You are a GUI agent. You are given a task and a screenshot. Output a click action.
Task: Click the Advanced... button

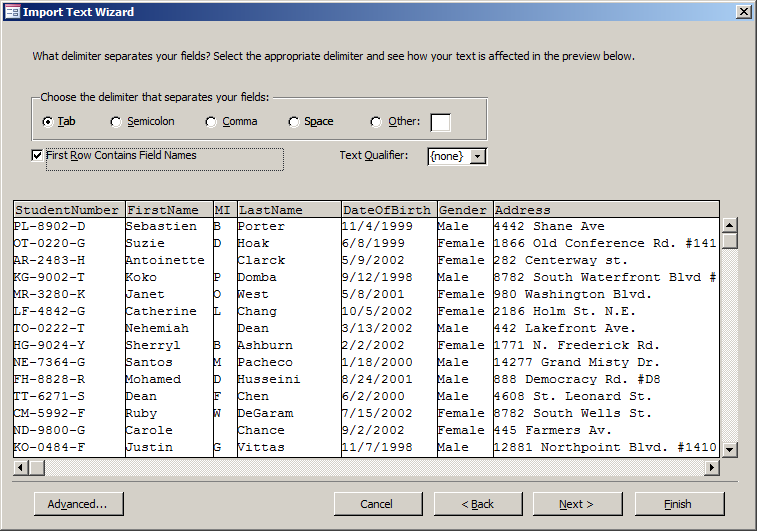click(79, 504)
